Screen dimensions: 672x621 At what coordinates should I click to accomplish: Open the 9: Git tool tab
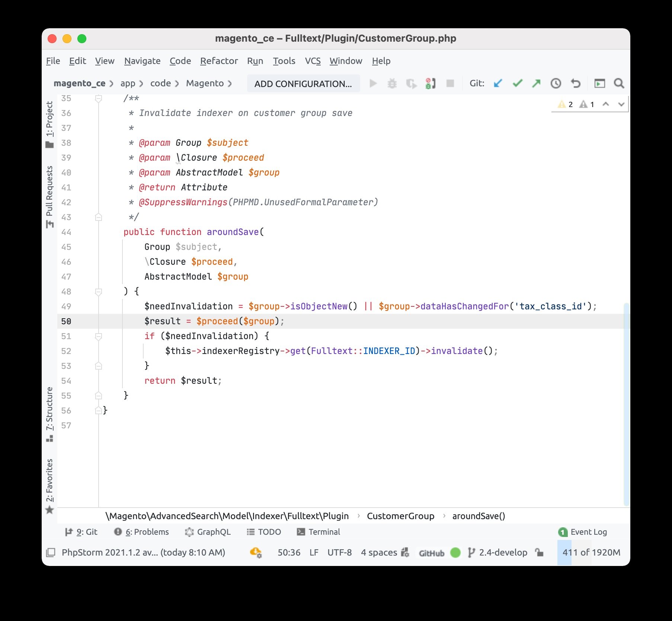[81, 532]
